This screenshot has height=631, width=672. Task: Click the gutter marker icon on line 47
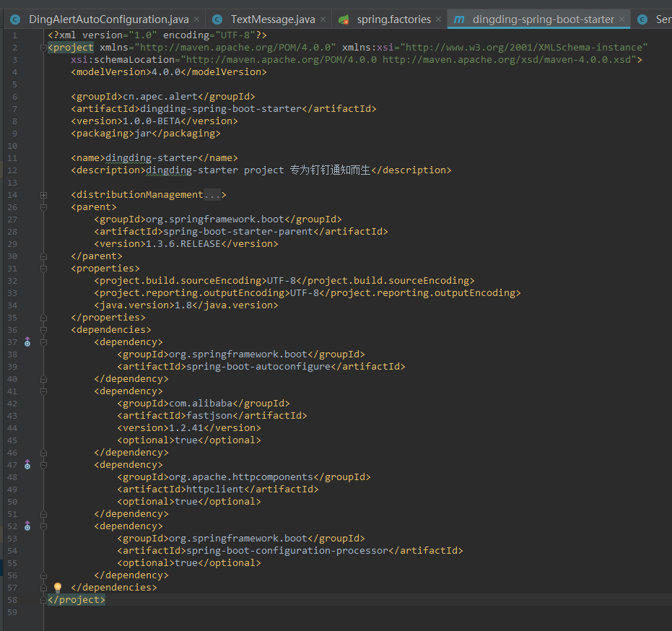coord(27,465)
